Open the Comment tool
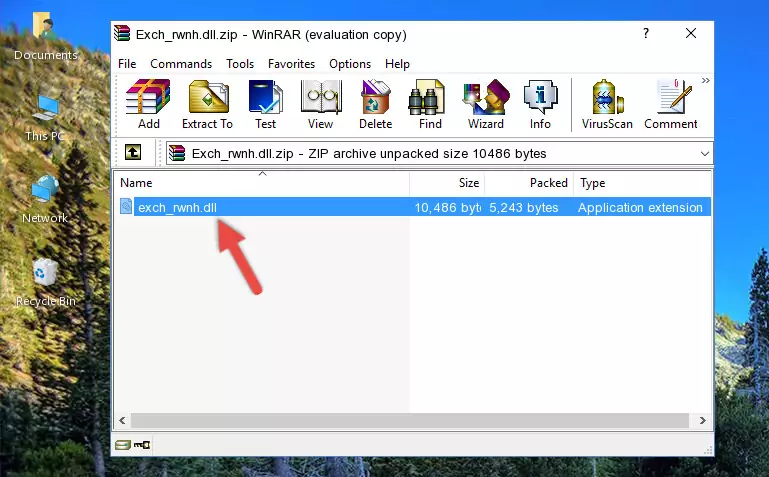 [x=670, y=104]
